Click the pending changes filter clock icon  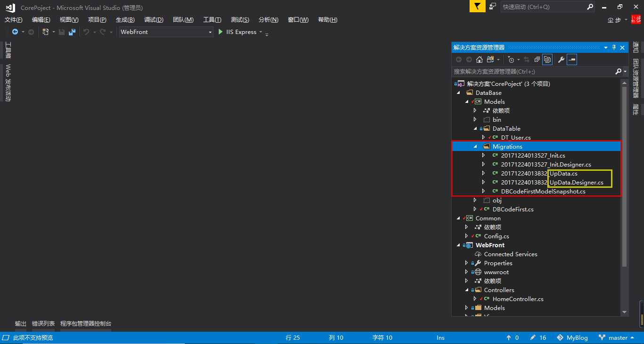511,59
